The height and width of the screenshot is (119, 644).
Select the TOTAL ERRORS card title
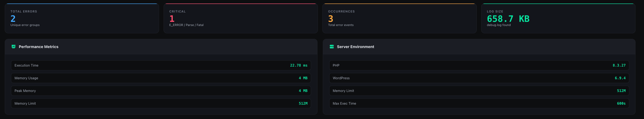coord(24,11)
